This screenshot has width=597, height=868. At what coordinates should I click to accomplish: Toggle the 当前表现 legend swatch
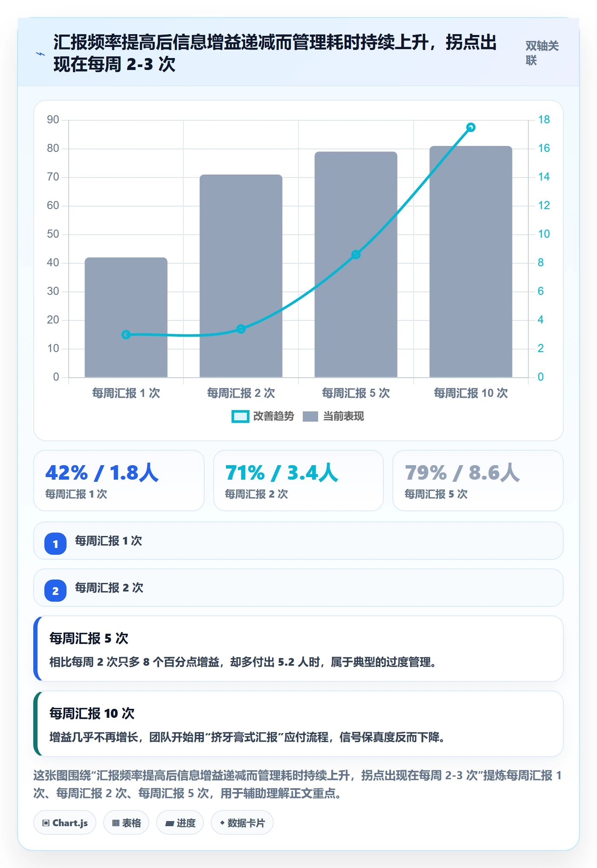(x=310, y=417)
